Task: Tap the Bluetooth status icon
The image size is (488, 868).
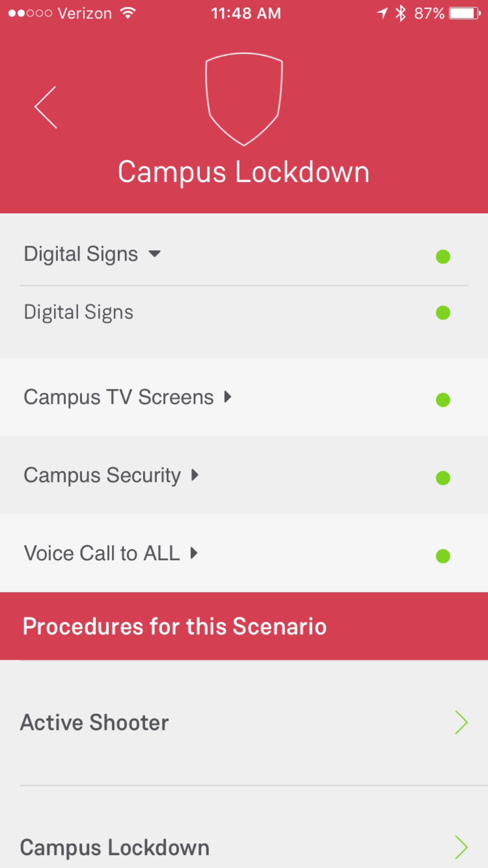Action: tap(400, 13)
